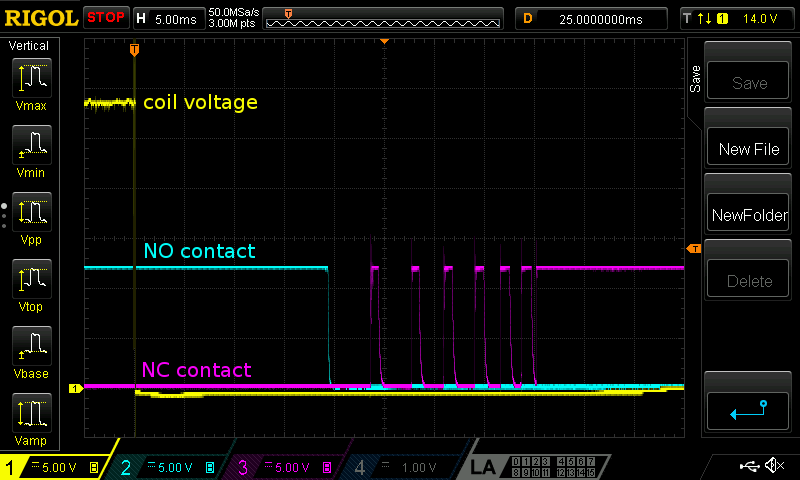The height and width of the screenshot is (480, 800).
Task: Click the channel 2 bandwidth limit B icon
Action: pyautogui.click(x=210, y=467)
